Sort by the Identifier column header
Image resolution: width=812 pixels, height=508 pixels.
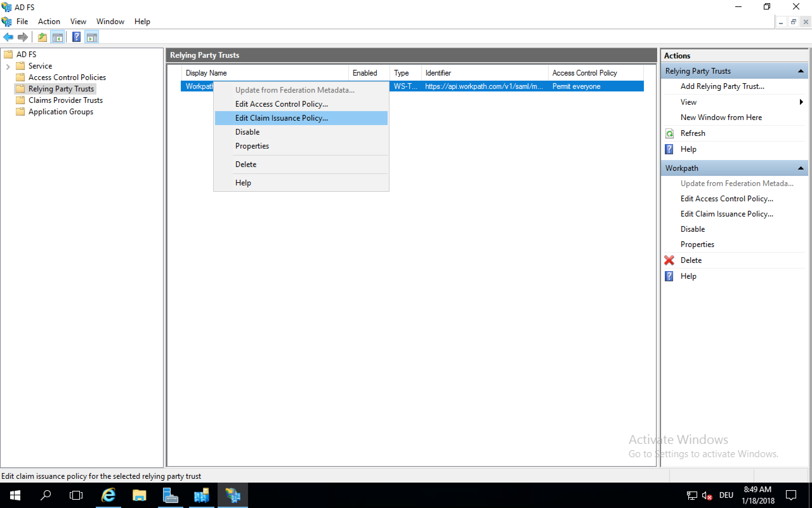coord(485,73)
